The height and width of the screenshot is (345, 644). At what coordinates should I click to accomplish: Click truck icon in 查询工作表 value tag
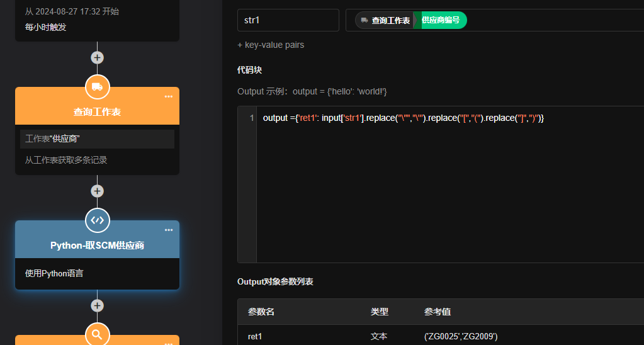[364, 20]
